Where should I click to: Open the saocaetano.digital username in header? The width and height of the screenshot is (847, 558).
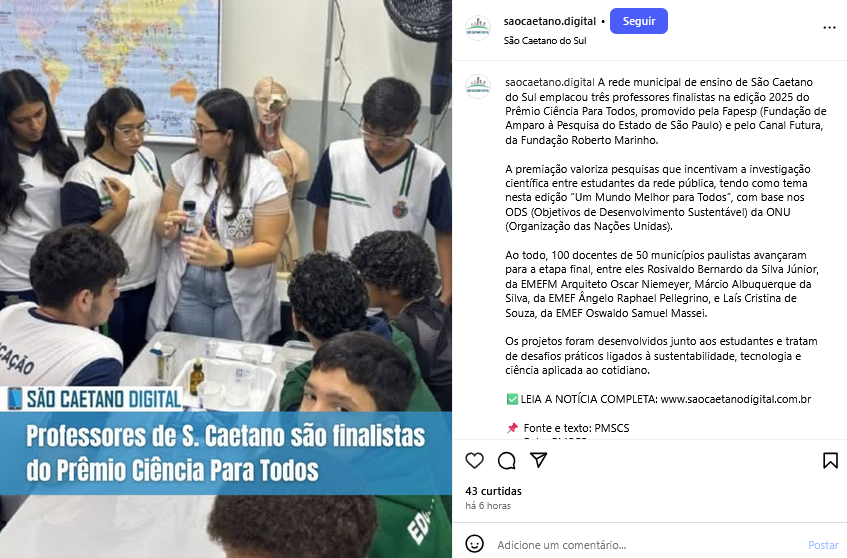pyautogui.click(x=549, y=21)
